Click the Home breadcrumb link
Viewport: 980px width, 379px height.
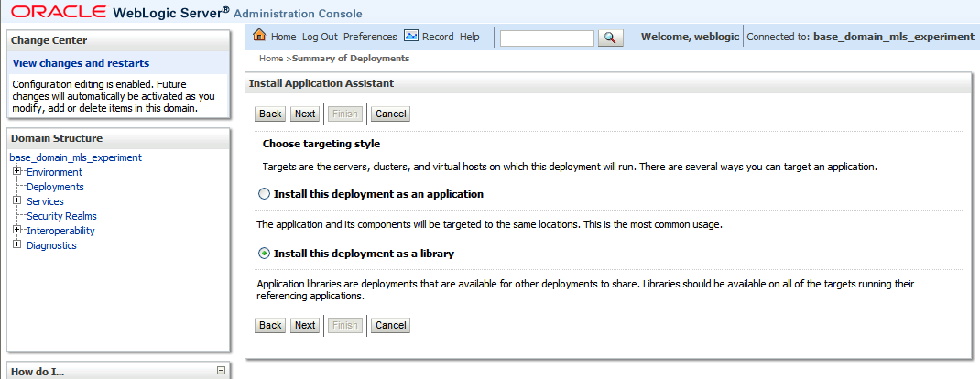coord(271,58)
